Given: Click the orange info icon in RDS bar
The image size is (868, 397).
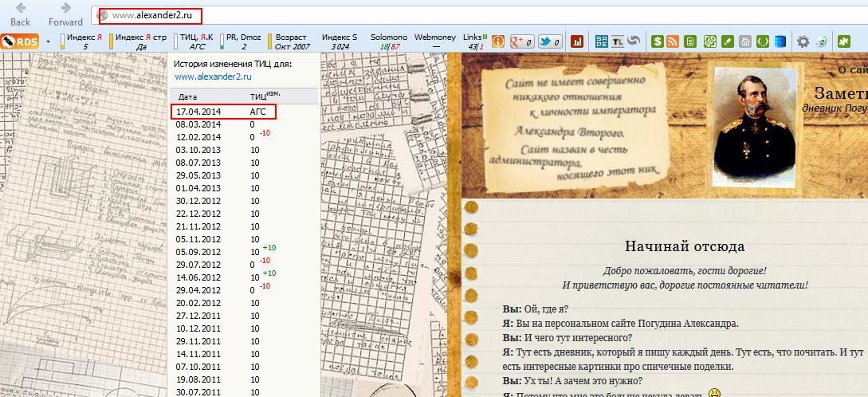Looking at the screenshot, I should coord(499,41).
